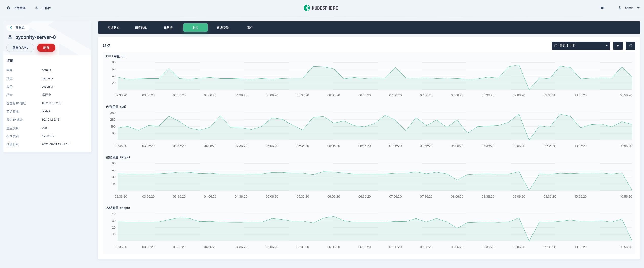Expand the 最近 8 小时 time range dropdown

tap(581, 46)
